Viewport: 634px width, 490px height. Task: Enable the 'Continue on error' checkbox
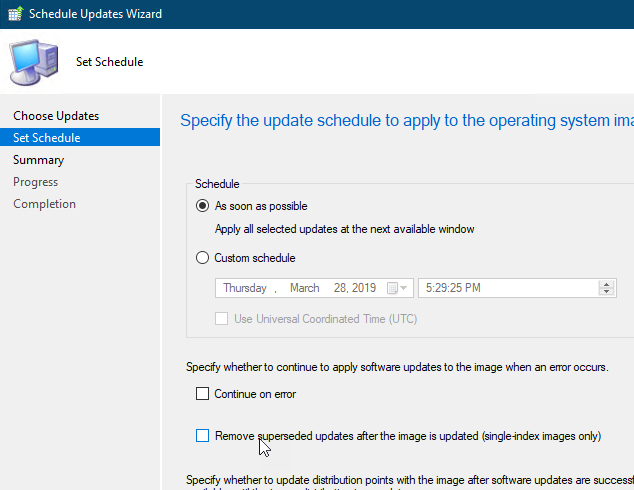(x=203, y=394)
